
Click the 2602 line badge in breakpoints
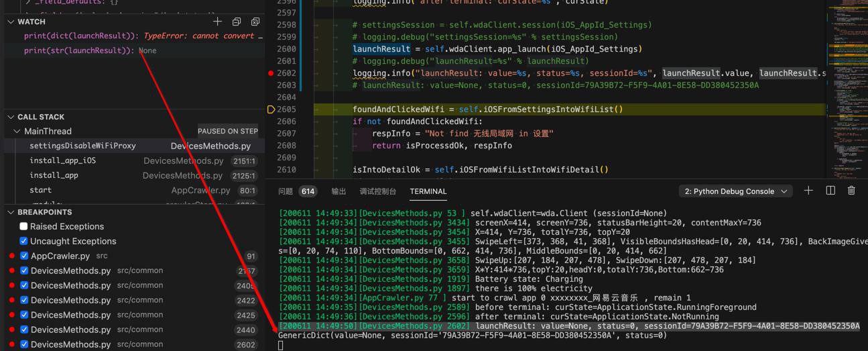246,344
